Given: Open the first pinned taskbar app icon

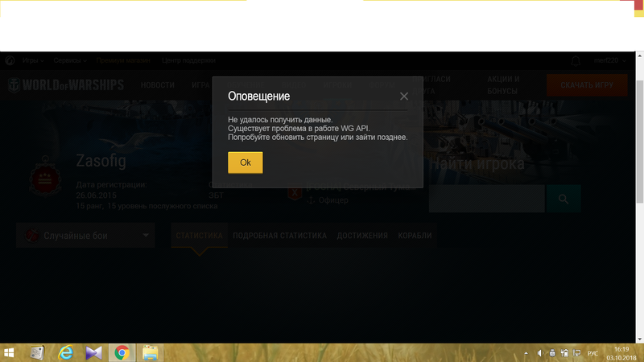Looking at the screenshot, I should tap(37, 353).
